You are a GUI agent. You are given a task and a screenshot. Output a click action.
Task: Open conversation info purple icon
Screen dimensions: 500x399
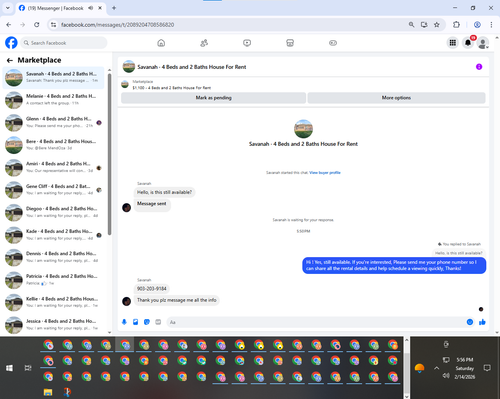tap(479, 67)
